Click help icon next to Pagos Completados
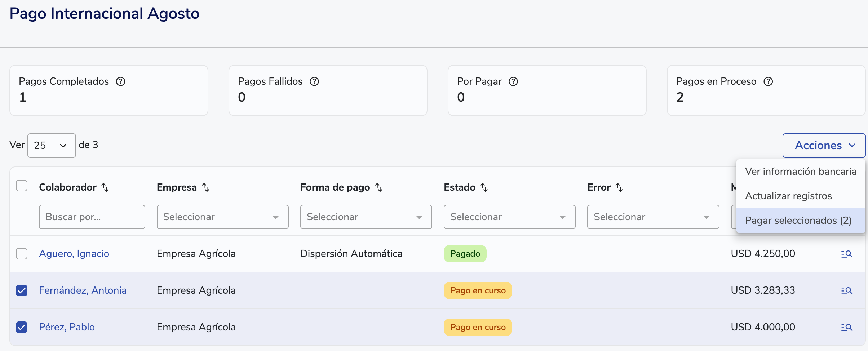Image resolution: width=868 pixels, height=351 pixels. click(x=120, y=81)
